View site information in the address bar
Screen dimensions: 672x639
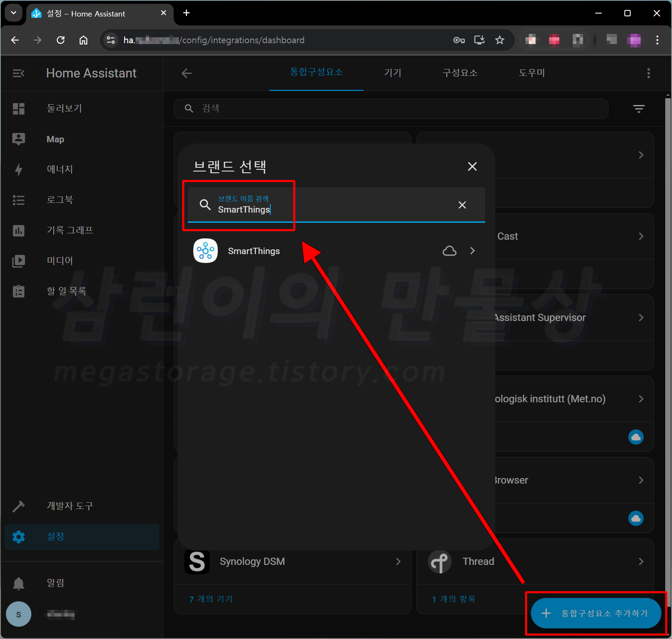(111, 40)
